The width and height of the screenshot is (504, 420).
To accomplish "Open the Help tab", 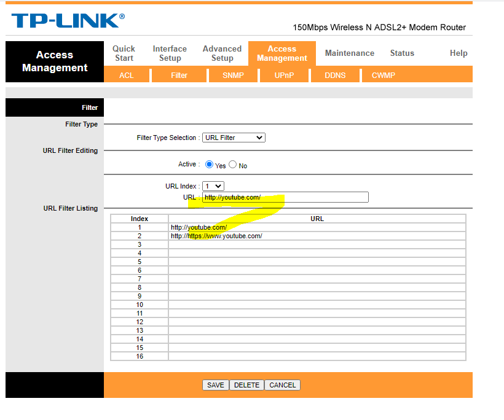I will click(459, 53).
